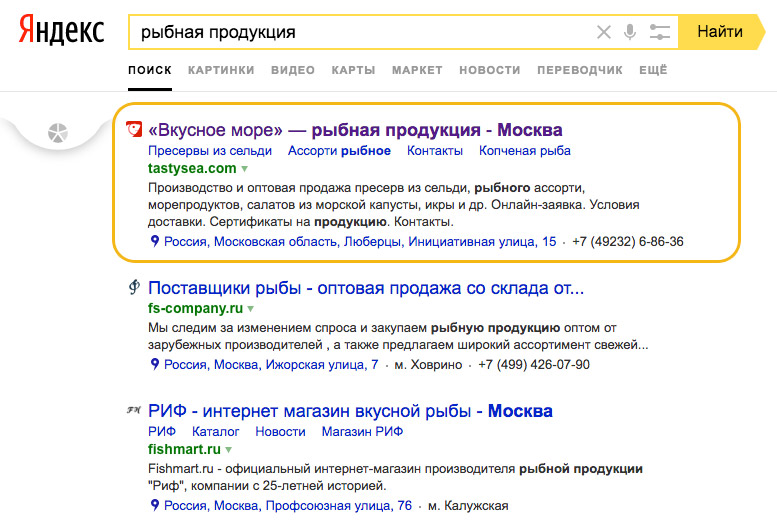Clear the search query with X icon
Viewport: 777px width, 530px height.
point(604,32)
